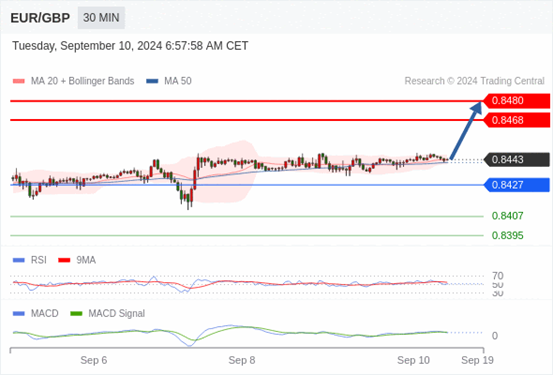Viewport: 553px width, 375px height.
Task: Click the MACD zero level label
Action: click(x=495, y=336)
